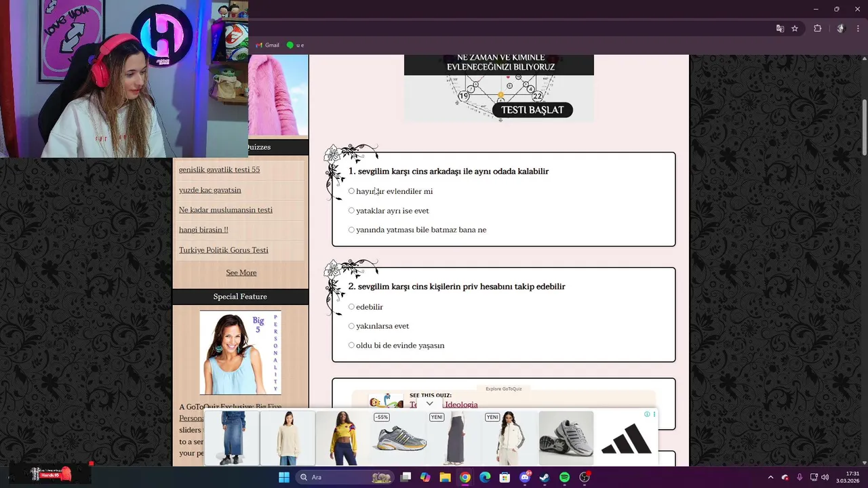Select 'hayır, evlendiler mi' radio option
This screenshot has width=868, height=488.
pyautogui.click(x=351, y=191)
